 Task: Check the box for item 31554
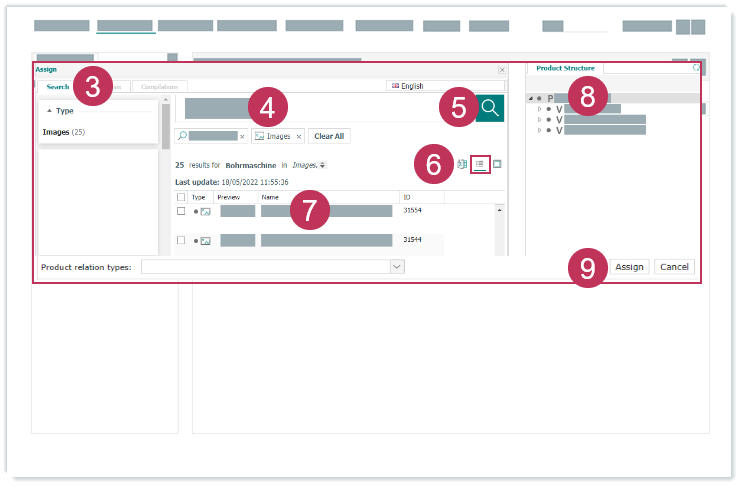(180, 212)
